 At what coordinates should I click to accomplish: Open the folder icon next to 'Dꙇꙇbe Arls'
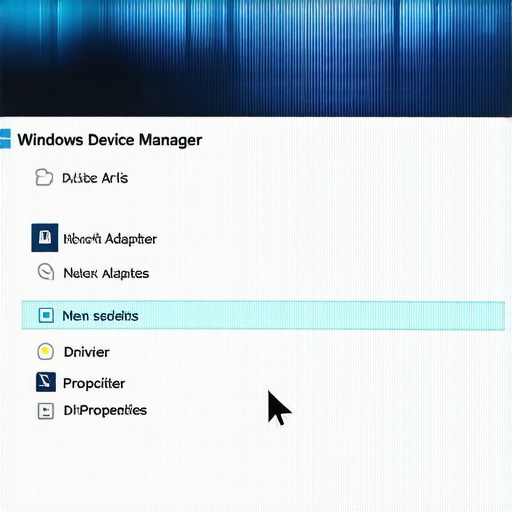click(x=44, y=177)
